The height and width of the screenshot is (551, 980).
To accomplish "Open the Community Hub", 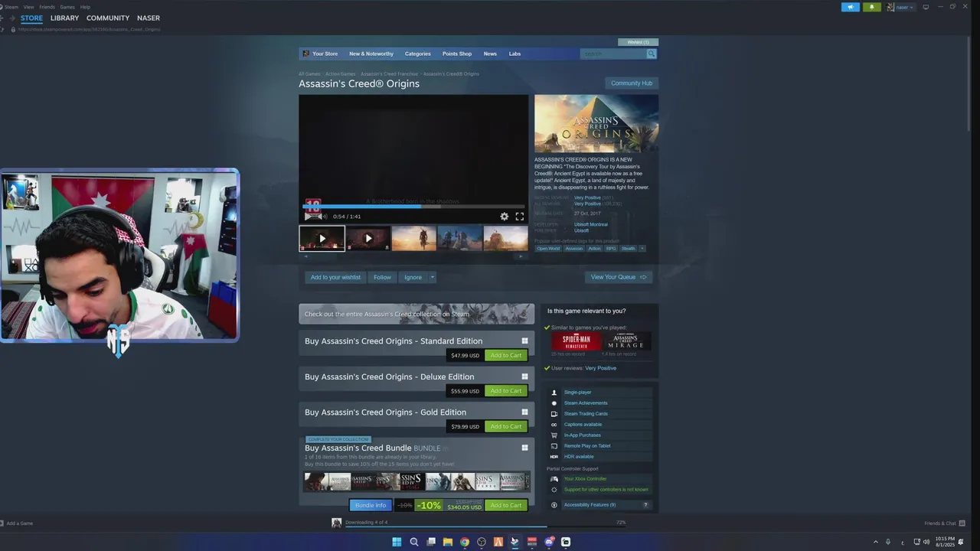I will (x=632, y=83).
